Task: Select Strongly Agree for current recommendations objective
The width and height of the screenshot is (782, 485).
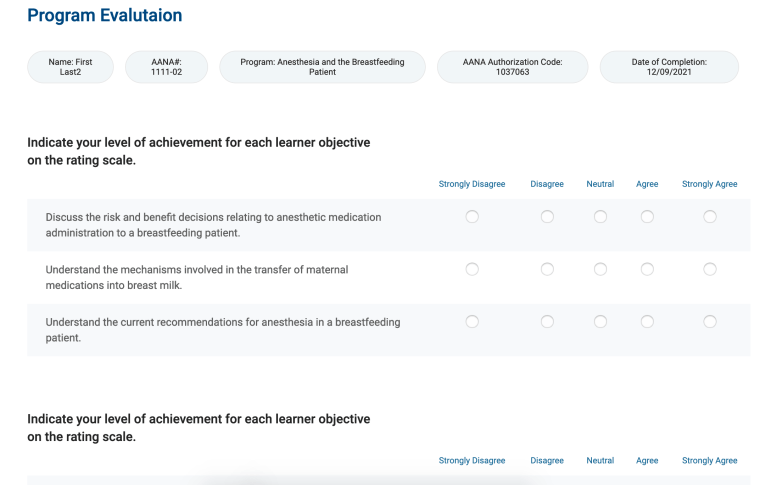Action: pyautogui.click(x=710, y=321)
